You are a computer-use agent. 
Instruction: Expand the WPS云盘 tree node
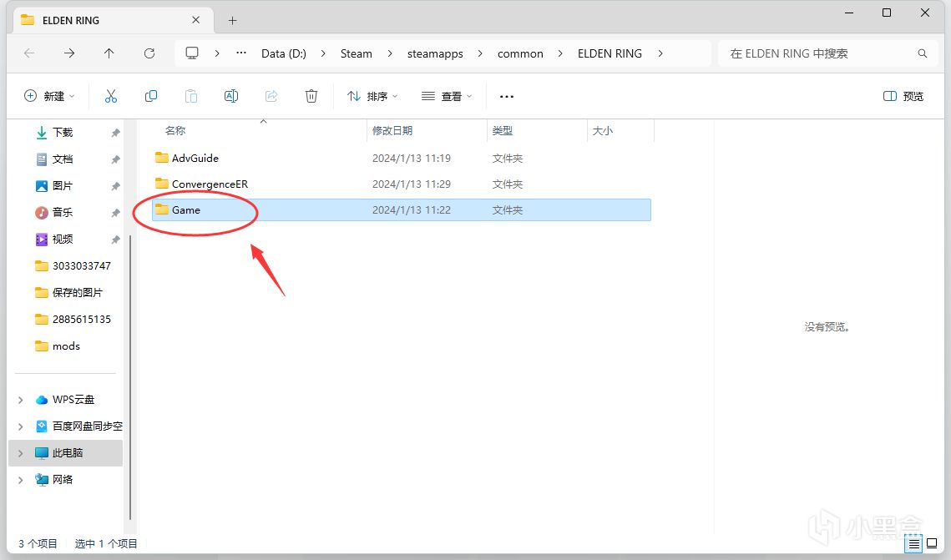pyautogui.click(x=21, y=400)
